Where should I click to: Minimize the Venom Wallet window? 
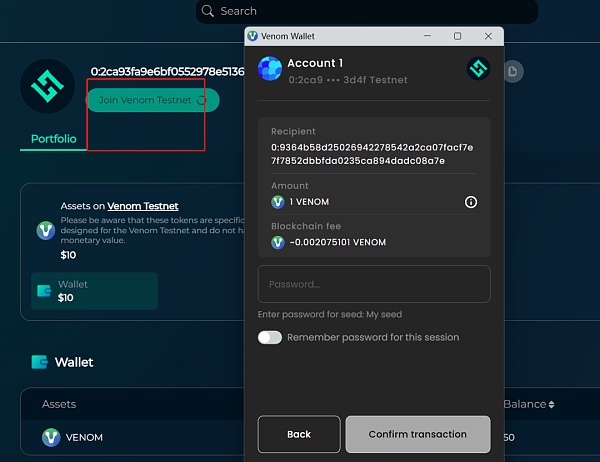[x=427, y=36]
